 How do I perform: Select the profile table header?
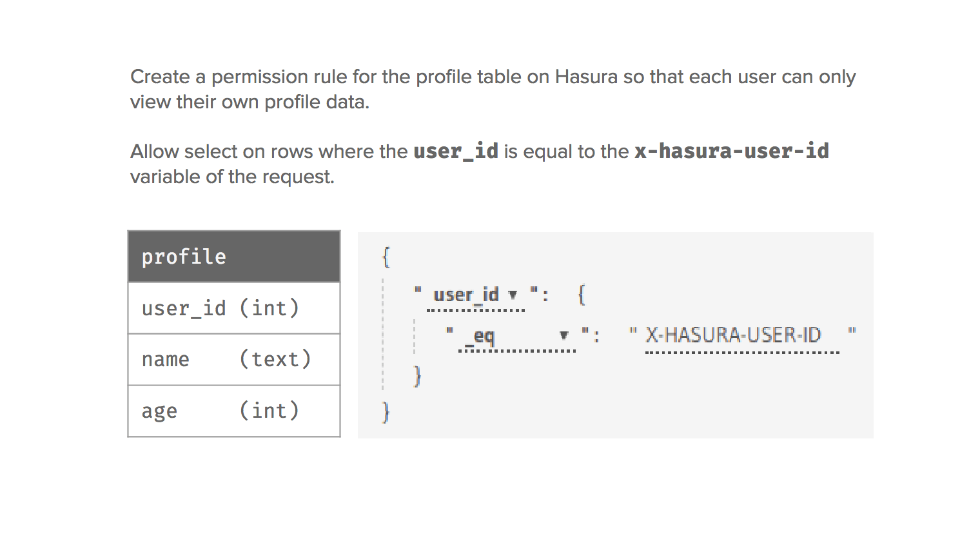tap(234, 257)
